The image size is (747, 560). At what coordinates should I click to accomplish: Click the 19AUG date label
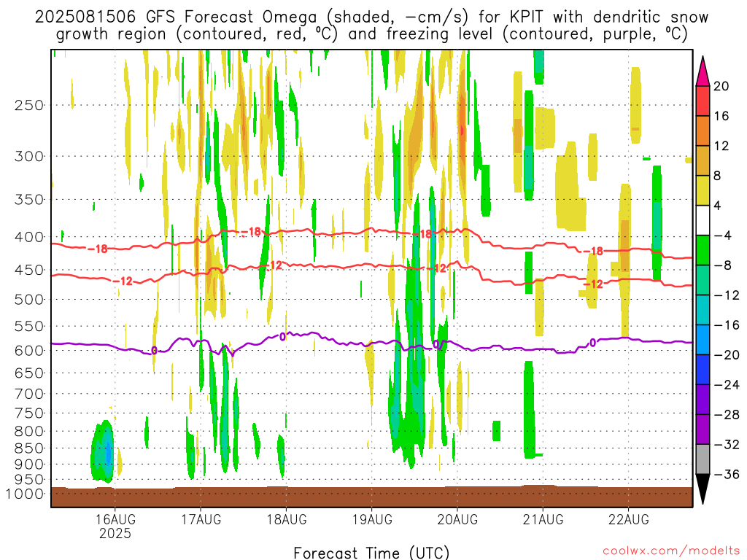[372, 519]
